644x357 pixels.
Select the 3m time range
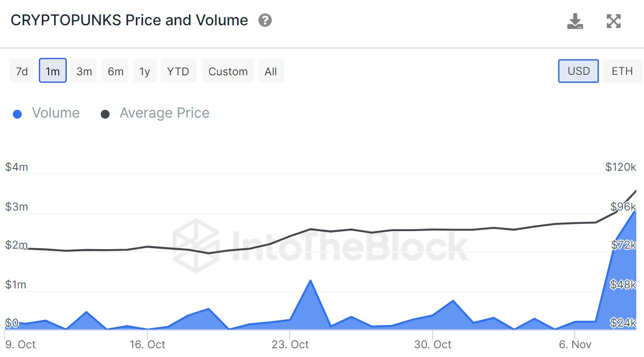coord(84,71)
